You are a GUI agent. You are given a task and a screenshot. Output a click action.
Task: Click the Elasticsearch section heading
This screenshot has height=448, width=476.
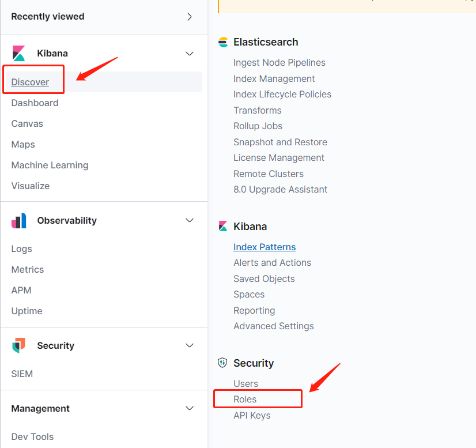coord(266,42)
